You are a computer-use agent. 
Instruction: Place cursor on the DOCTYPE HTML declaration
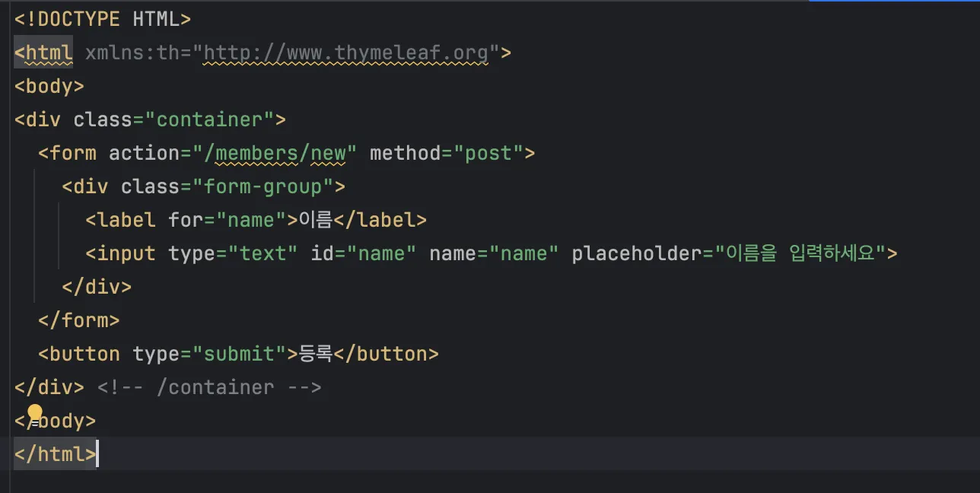(103, 19)
